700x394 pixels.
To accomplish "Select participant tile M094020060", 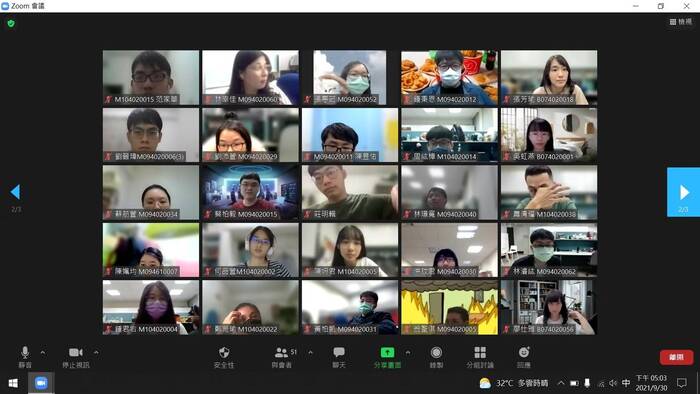I will pyautogui.click(x=250, y=77).
